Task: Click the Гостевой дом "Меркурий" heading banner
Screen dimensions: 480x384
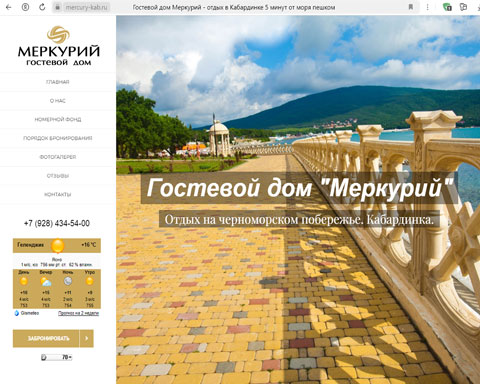Action: tap(299, 188)
